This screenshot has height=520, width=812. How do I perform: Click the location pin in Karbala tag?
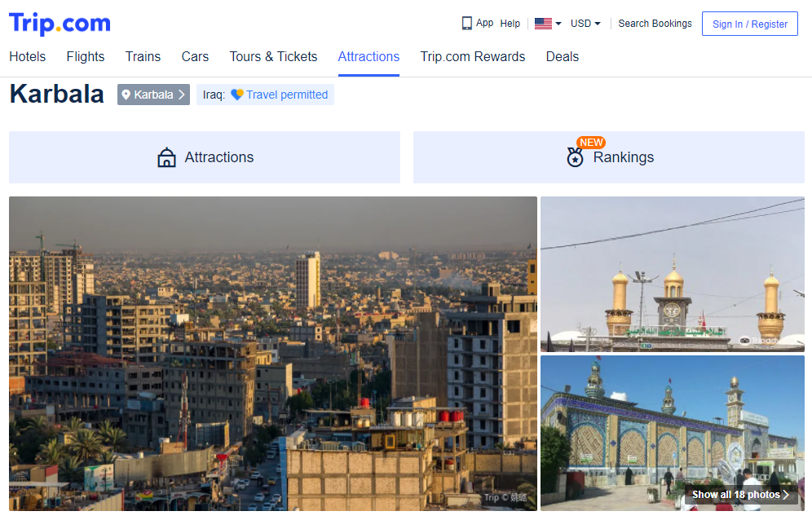coord(126,95)
